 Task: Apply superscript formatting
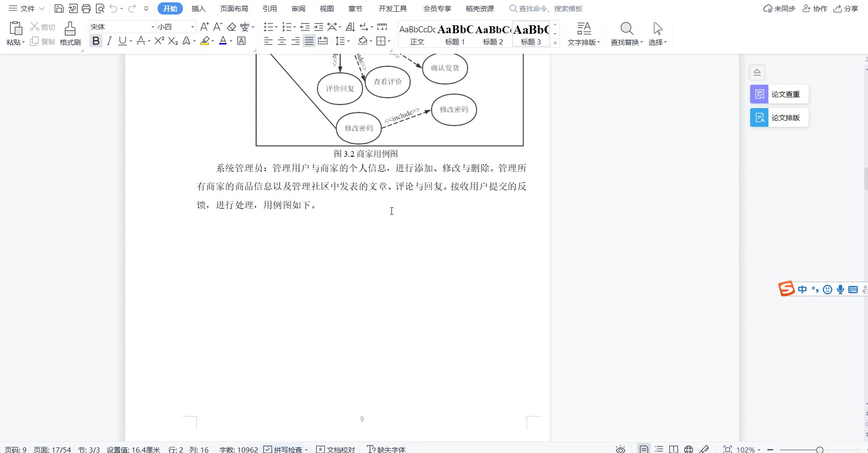coord(159,41)
